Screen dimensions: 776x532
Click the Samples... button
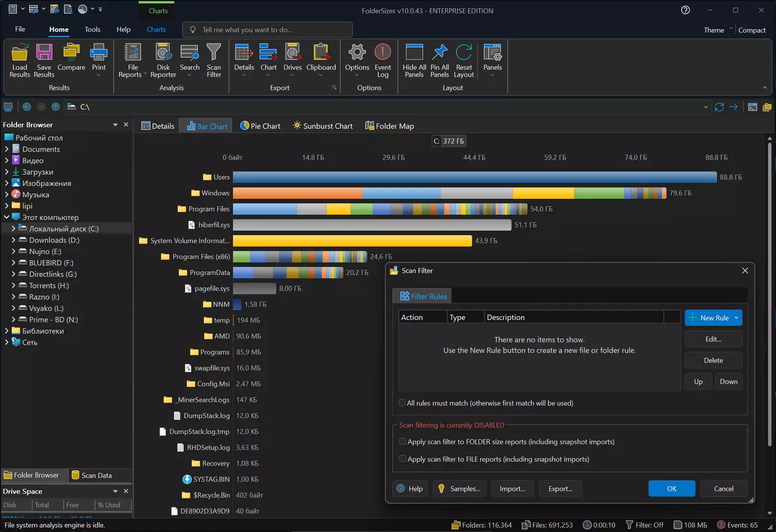(459, 489)
